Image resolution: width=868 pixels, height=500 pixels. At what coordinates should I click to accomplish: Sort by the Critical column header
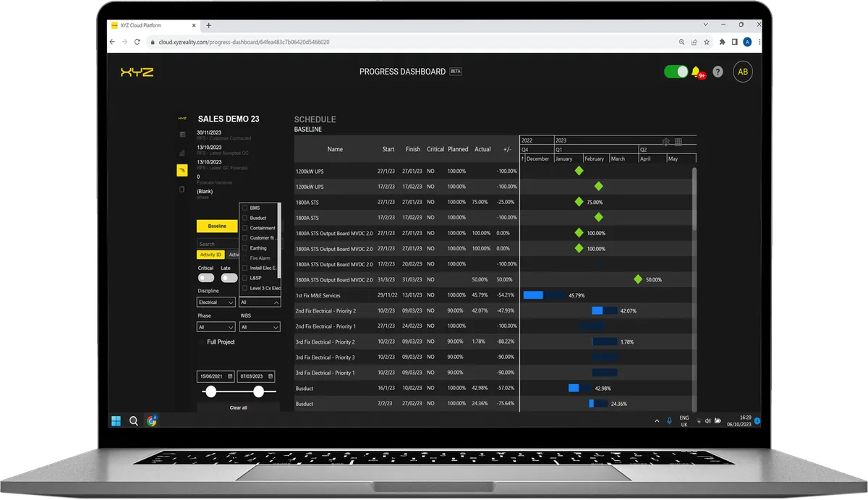435,149
